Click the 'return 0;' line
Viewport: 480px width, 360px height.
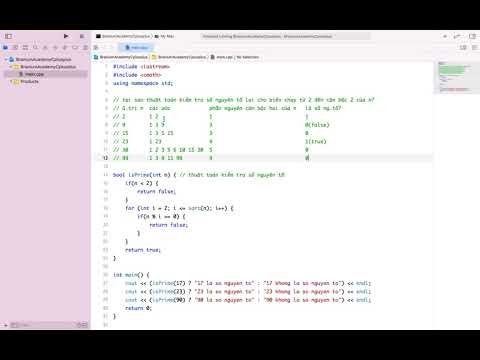click(138, 308)
